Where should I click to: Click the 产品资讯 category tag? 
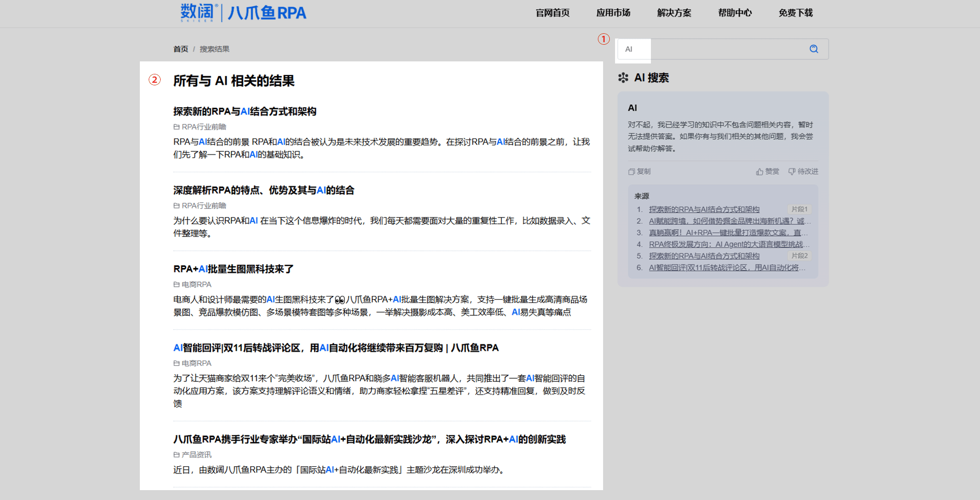click(197, 455)
